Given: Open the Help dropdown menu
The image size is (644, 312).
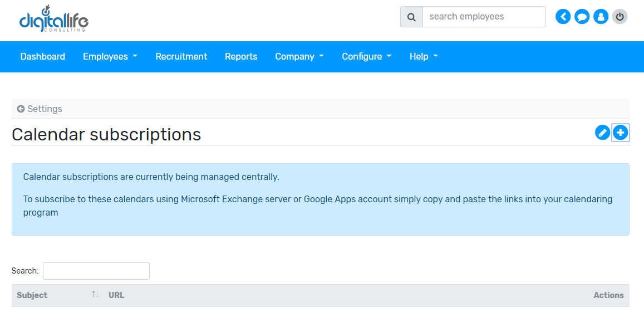Looking at the screenshot, I should click(x=423, y=56).
